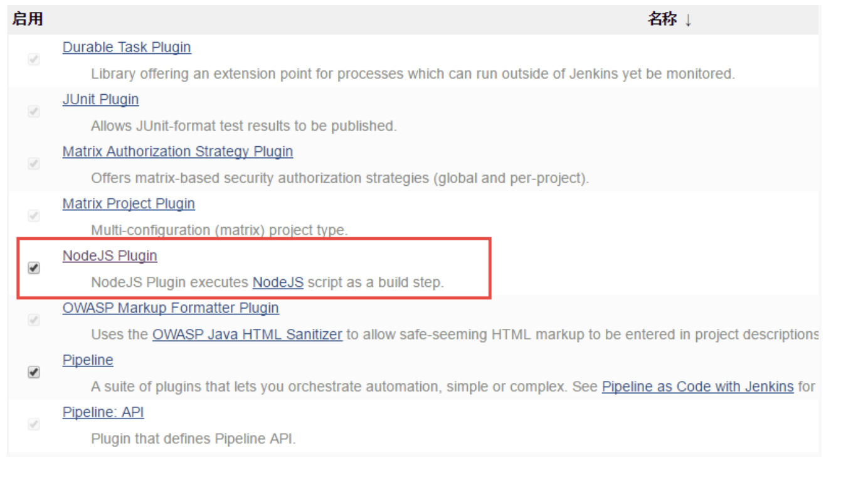This screenshot has height=487, width=868.
Task: Open OWASP Markup Formatter Plugin link
Action: coord(171,308)
